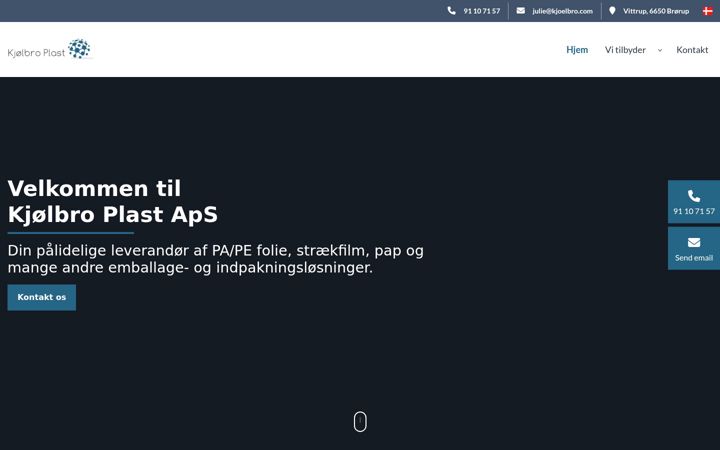Click the Din pålidelige leverandør subtitle text
720x450 pixels.
click(215, 259)
